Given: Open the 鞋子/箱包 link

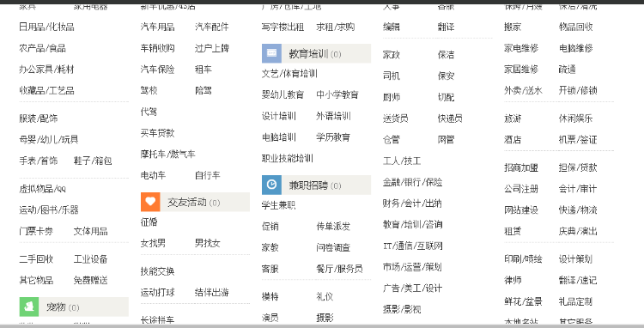Looking at the screenshot, I should (93, 161).
